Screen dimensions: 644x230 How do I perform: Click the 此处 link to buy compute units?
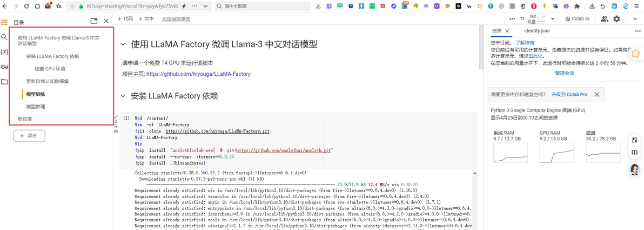[538, 56]
